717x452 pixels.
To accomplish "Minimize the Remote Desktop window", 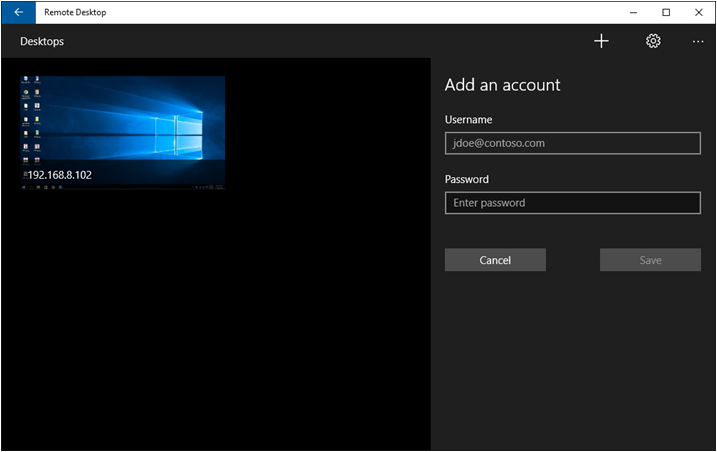I will 633,12.
